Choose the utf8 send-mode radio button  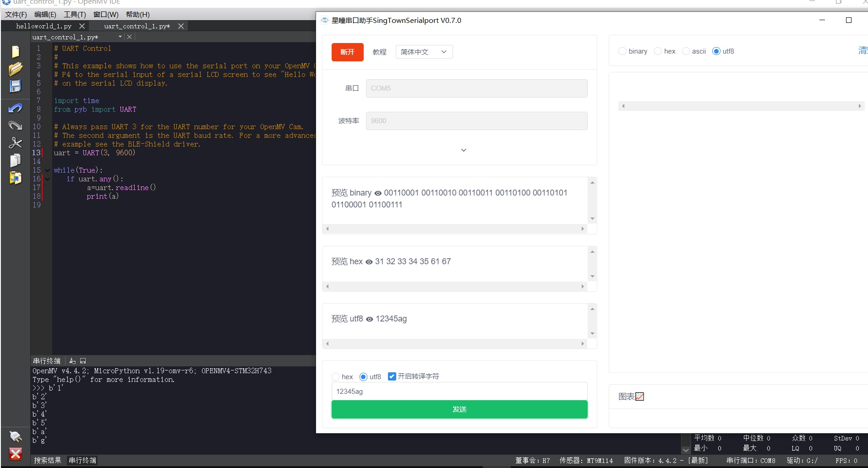pos(363,377)
